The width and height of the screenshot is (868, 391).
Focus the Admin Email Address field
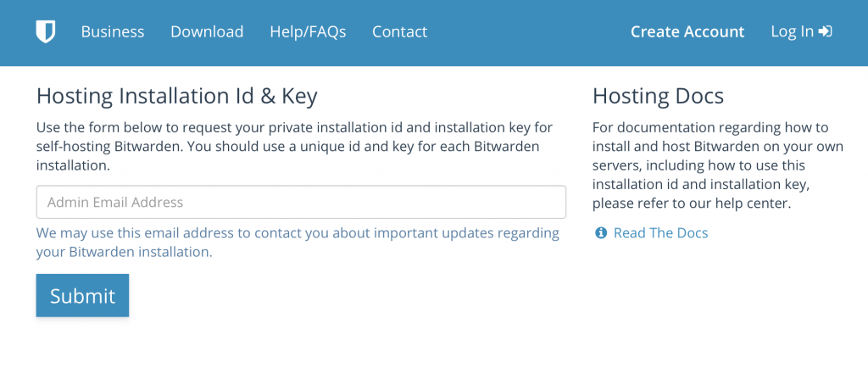click(301, 202)
